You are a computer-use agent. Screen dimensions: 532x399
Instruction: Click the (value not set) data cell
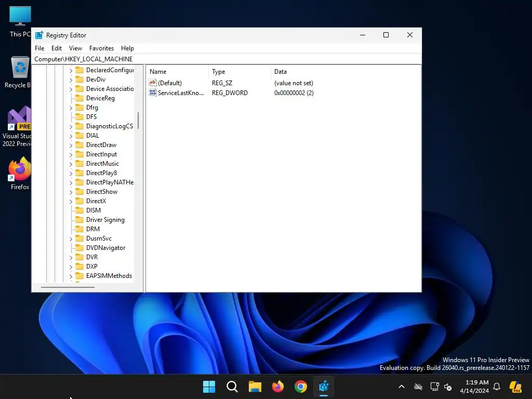pos(294,83)
